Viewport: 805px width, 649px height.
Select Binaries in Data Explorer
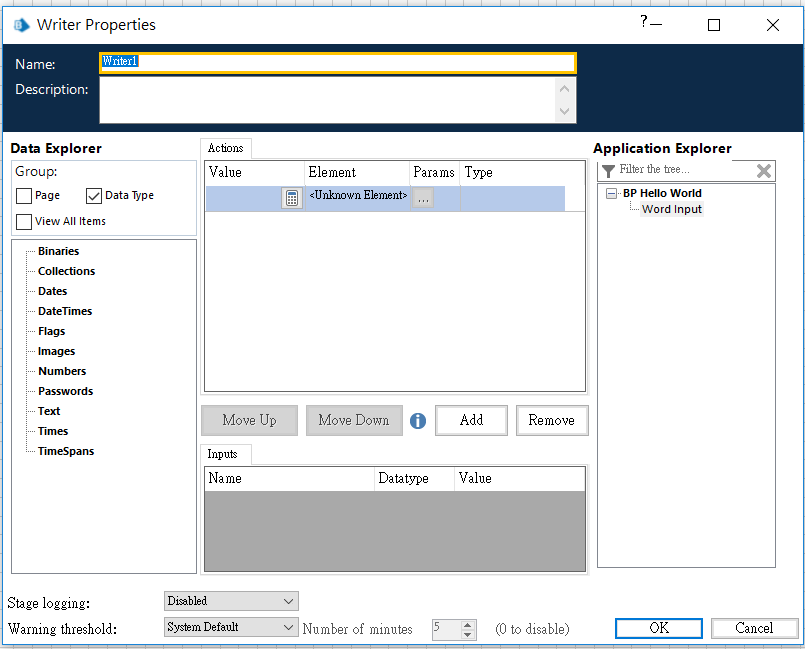(59, 251)
